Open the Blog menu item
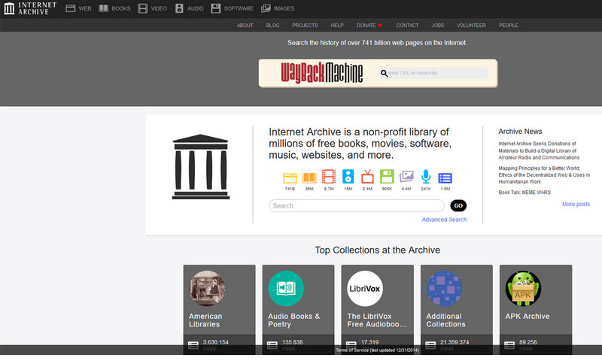 coord(272,26)
